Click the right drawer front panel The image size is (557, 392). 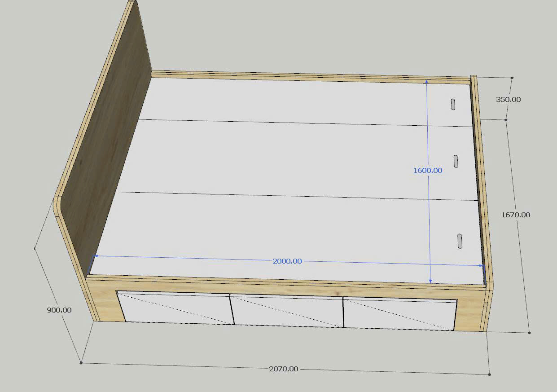pyautogui.click(x=399, y=314)
